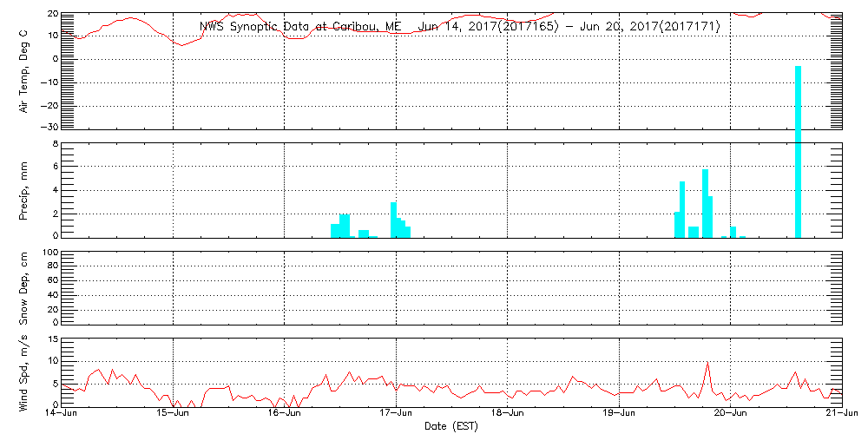Viewport: 868px width, 434px height.
Task: Click the 3 mm precipitation bar at 17-Jun
Action: click(x=393, y=220)
